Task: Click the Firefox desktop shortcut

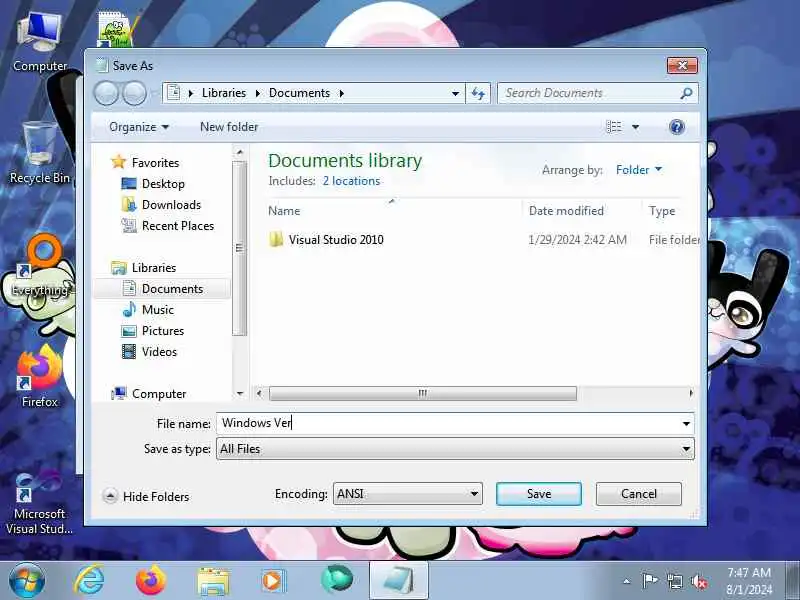Action: (x=40, y=377)
